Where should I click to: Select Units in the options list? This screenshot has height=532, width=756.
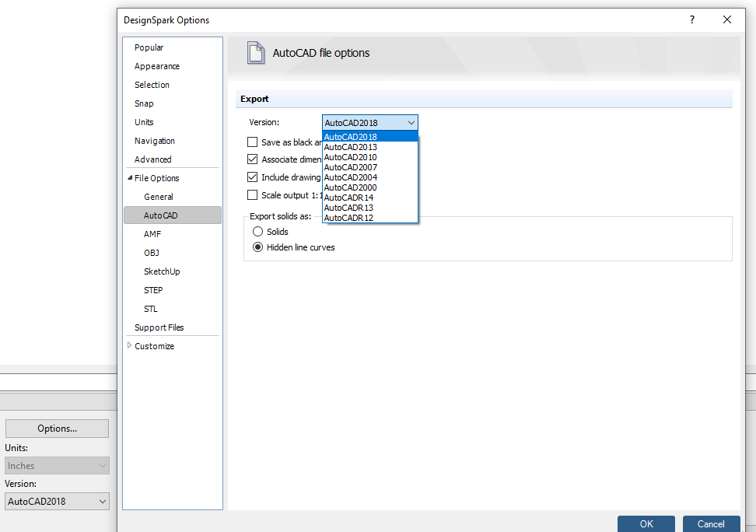click(144, 122)
